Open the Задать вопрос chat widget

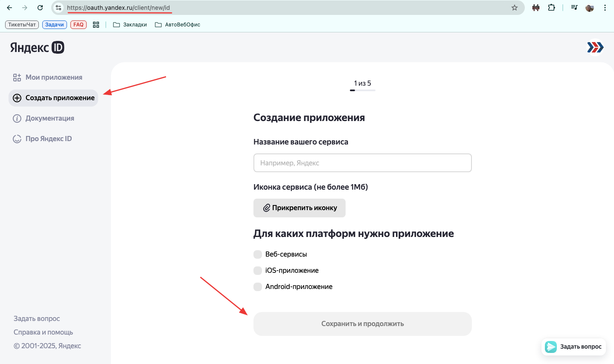[573, 347]
